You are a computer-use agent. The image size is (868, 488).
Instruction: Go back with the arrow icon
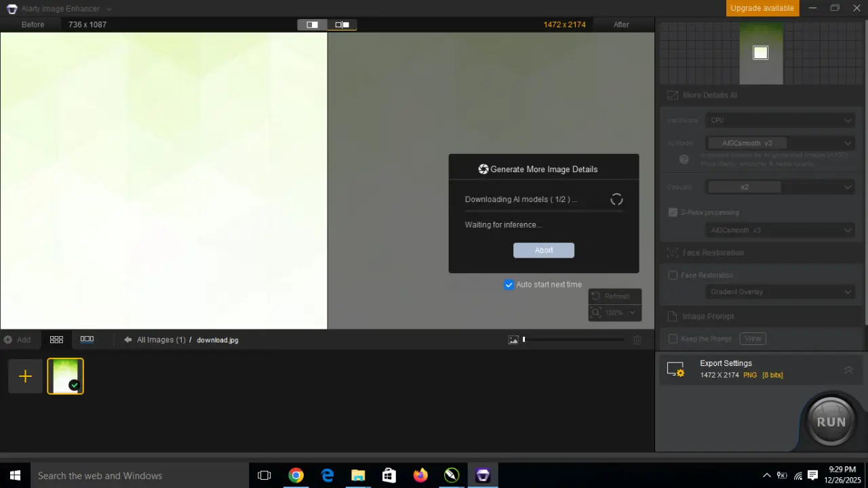(x=127, y=340)
